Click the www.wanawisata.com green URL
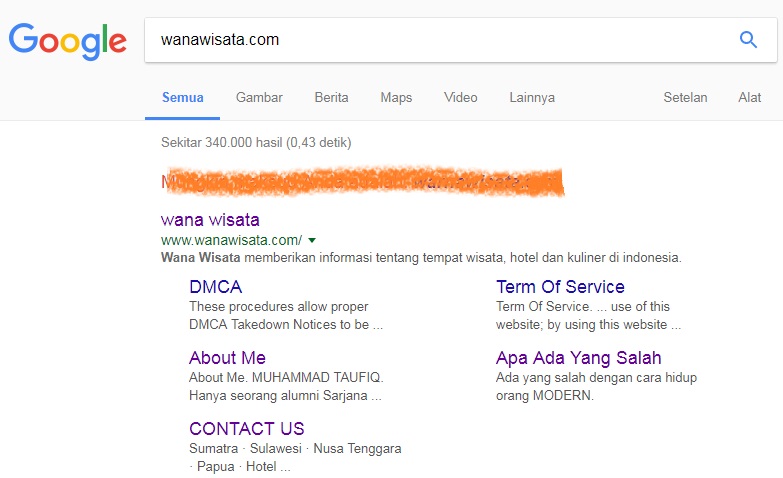 click(231, 240)
